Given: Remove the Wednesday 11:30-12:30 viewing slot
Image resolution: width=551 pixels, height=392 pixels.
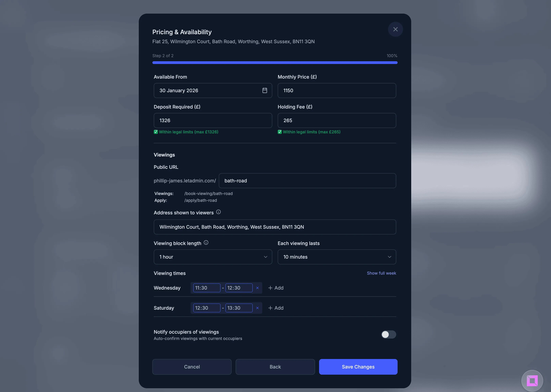Looking at the screenshot, I should [x=257, y=288].
